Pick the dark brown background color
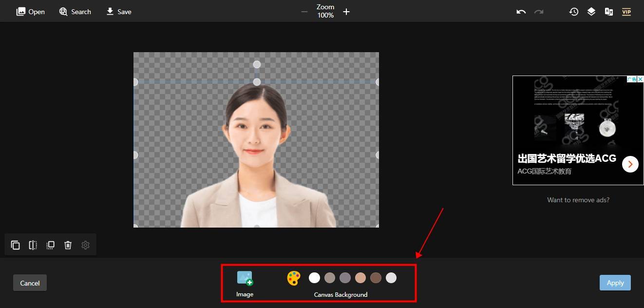Viewport: 644px width, 308px height. coord(376,277)
